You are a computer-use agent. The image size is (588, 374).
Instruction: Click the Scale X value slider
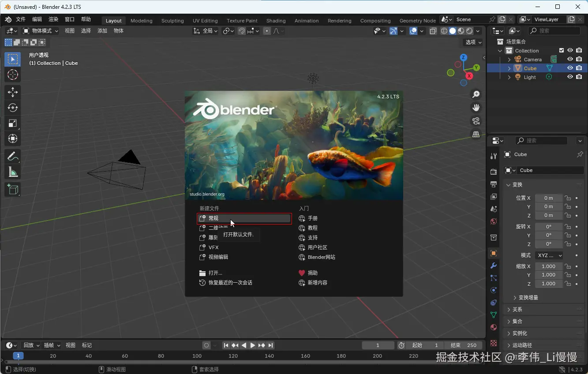[x=549, y=266]
